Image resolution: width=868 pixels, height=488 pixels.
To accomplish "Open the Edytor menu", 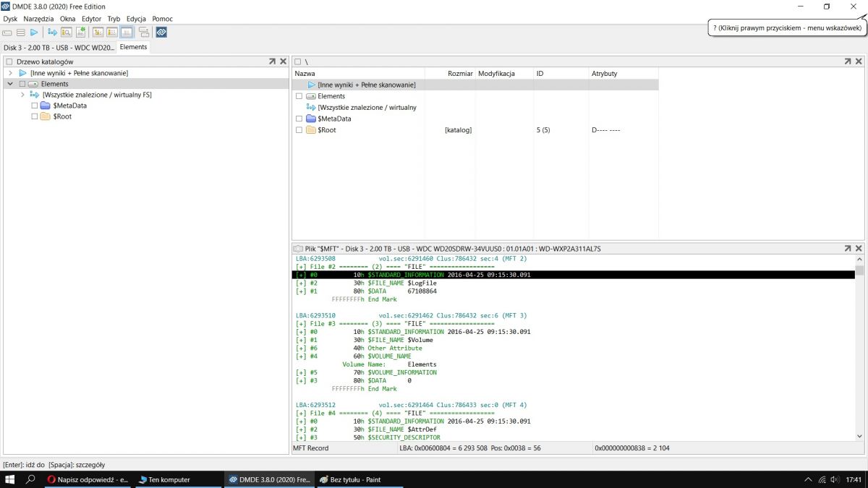I will [x=92, y=19].
